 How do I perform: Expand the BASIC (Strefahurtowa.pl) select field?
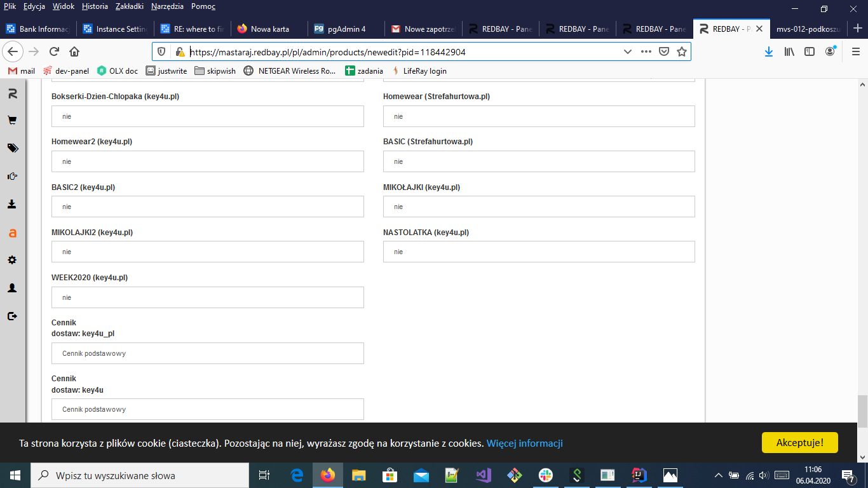pos(539,161)
